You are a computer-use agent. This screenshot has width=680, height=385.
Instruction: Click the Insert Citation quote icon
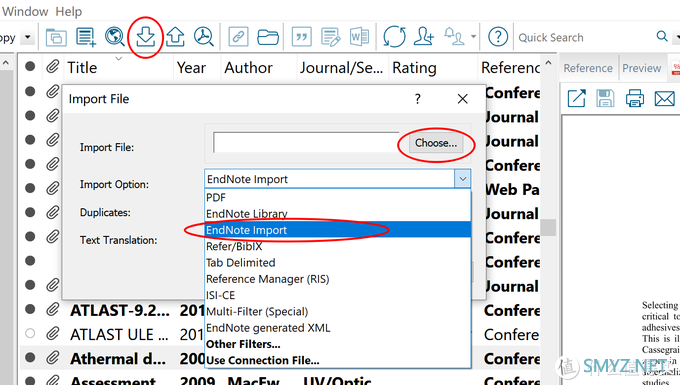(x=302, y=37)
